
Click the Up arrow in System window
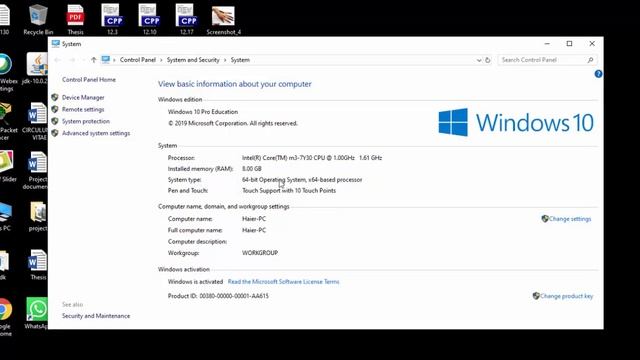click(93, 60)
